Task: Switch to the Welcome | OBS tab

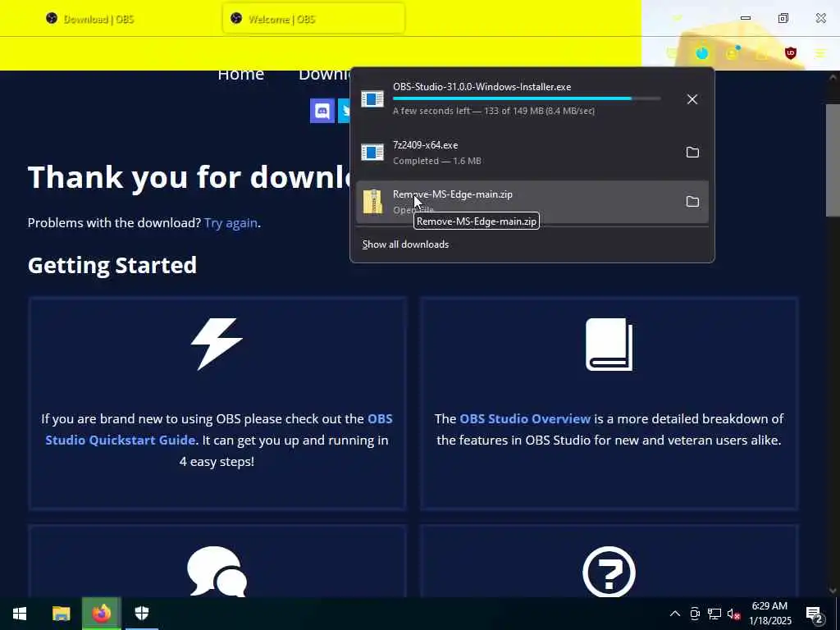Action: point(313,19)
